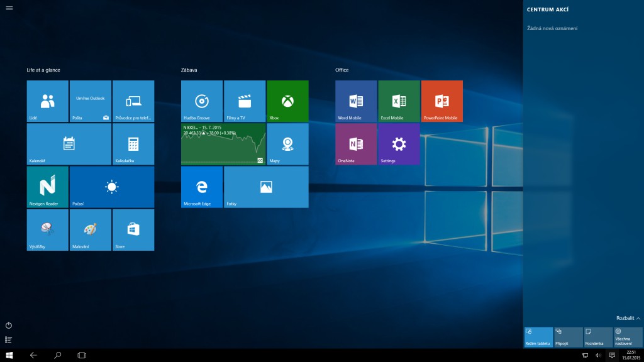644x362 pixels.
Task: Click the Zábava group header
Action: (189, 70)
